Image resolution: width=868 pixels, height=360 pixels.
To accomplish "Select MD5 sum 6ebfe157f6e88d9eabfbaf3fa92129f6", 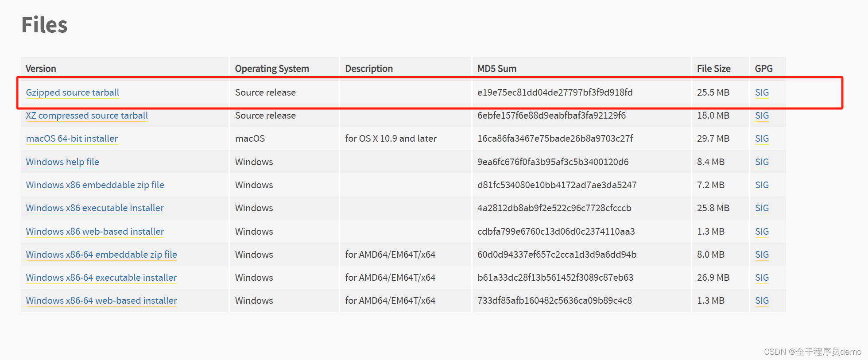I will pyautogui.click(x=551, y=116).
